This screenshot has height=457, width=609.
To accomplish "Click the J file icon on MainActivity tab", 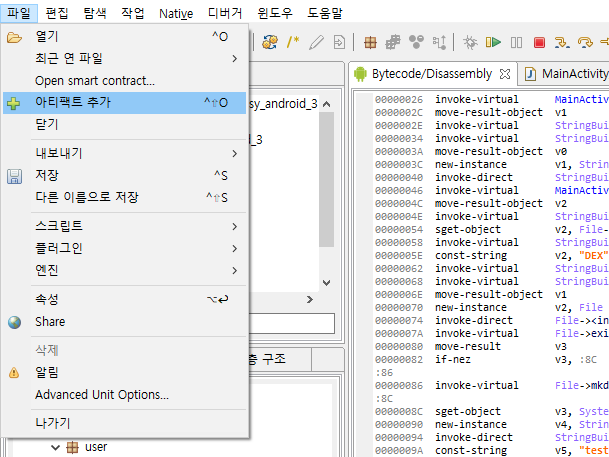I will click(530, 74).
